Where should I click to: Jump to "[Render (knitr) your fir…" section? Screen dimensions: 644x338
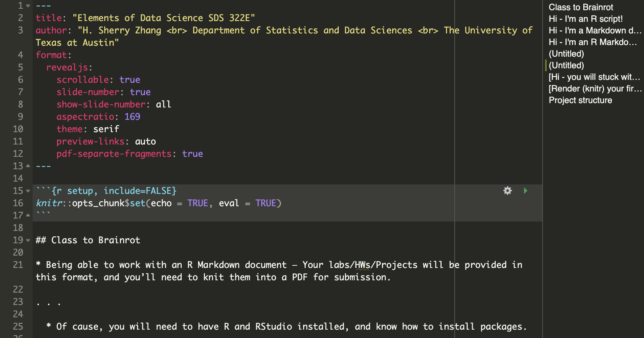[595, 89]
